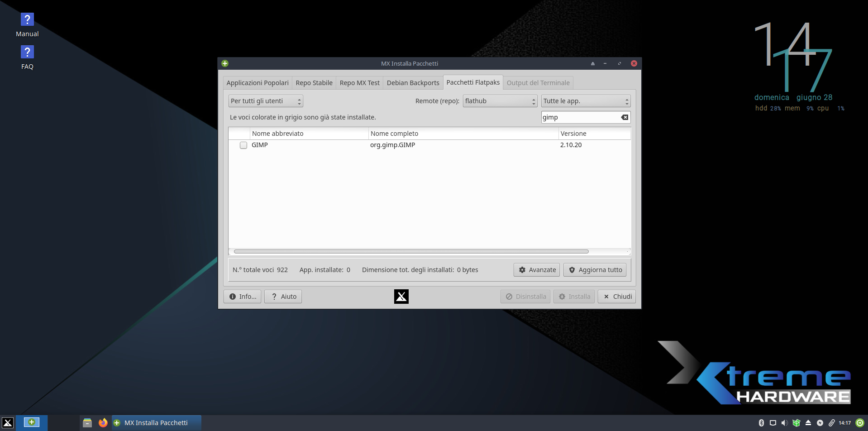Image resolution: width=868 pixels, height=431 pixels.
Task: Expand the Tutte le app. filter dropdown
Action: [x=586, y=101]
